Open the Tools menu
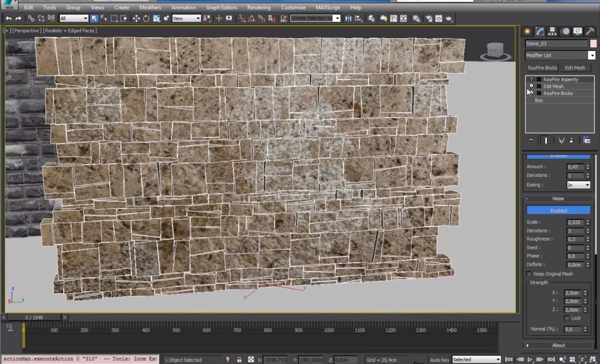Image resolution: width=600 pixels, height=364 pixels. (x=49, y=7)
